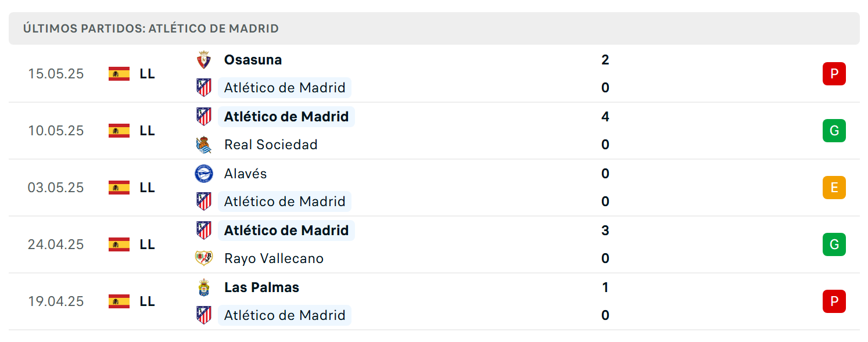Click the Últimos Partidos: Atlético de Madrid header
868x342 pixels.
point(151,28)
